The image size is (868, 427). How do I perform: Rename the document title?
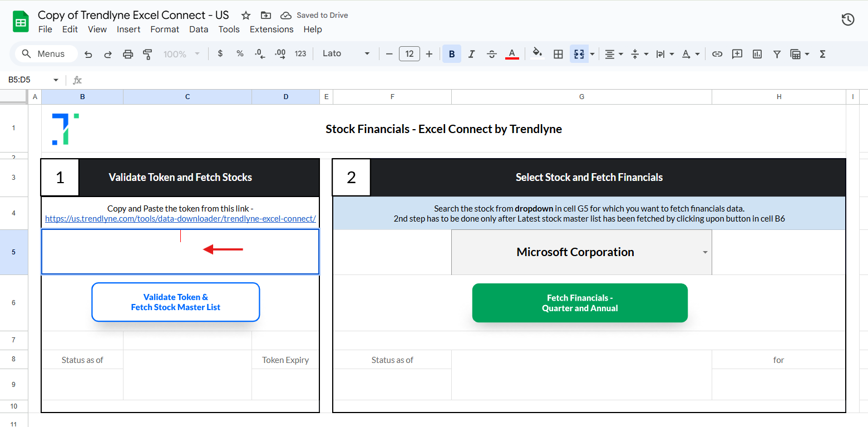(x=134, y=15)
